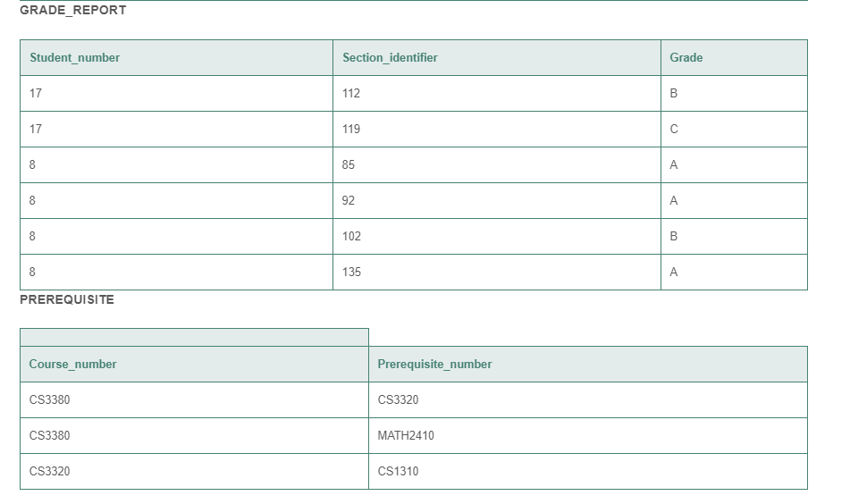Select section identifier cell 135
The height and width of the screenshot is (504, 850).
point(351,272)
